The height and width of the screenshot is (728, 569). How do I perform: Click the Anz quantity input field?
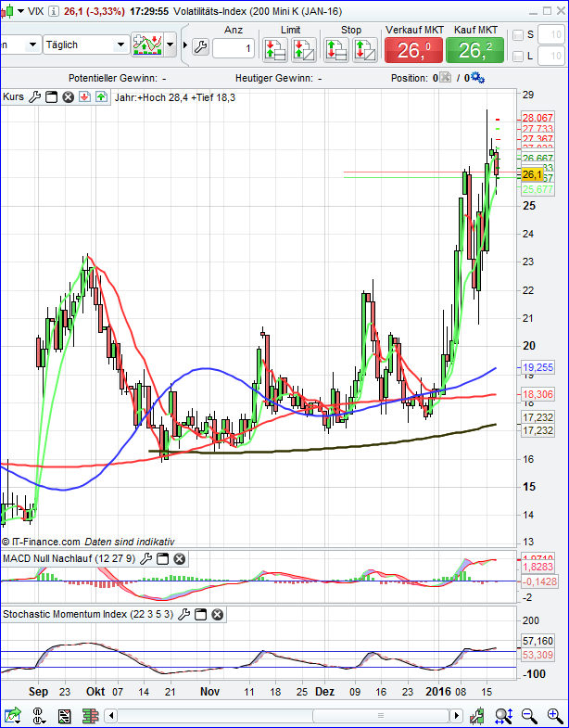click(234, 48)
